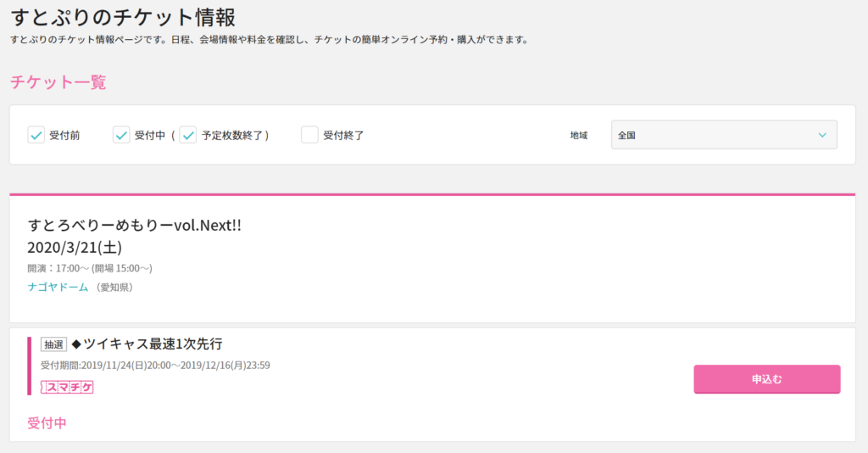The image size is (868, 453).
Task: Click the ツイキャス最速1次先行 ticket title
Action: [147, 344]
